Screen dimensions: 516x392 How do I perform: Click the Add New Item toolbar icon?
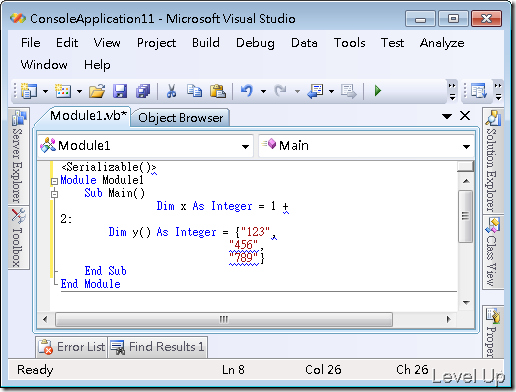63,91
